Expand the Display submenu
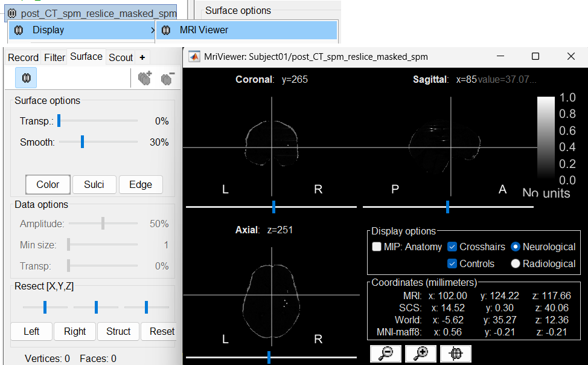 (x=81, y=30)
